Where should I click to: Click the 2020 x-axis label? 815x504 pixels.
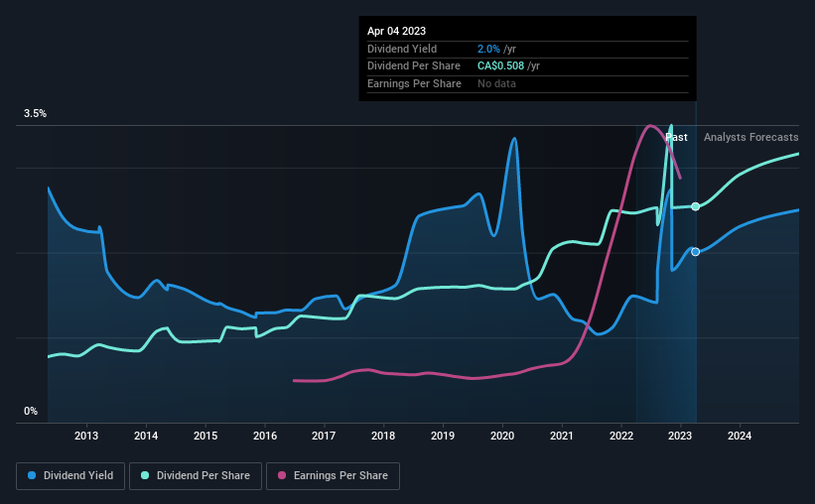click(502, 436)
